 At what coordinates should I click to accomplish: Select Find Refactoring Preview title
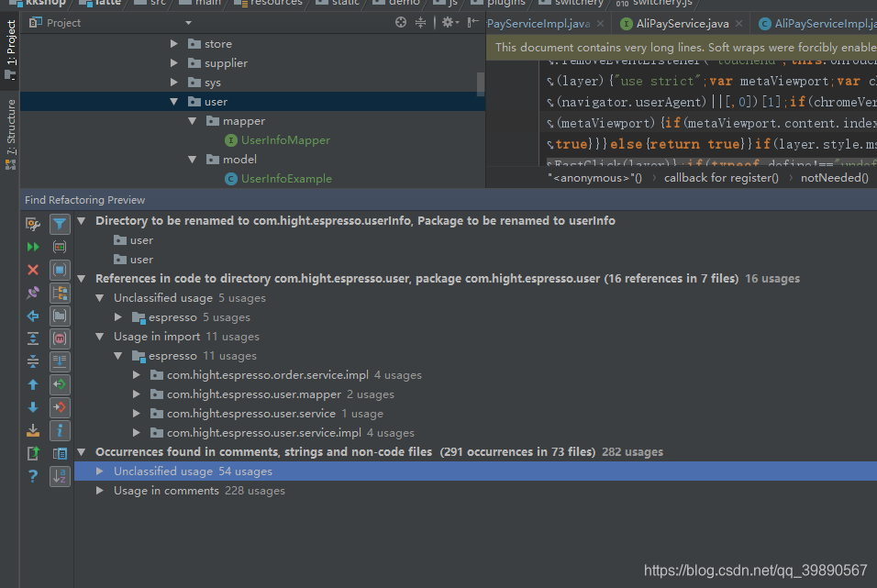tap(84, 200)
